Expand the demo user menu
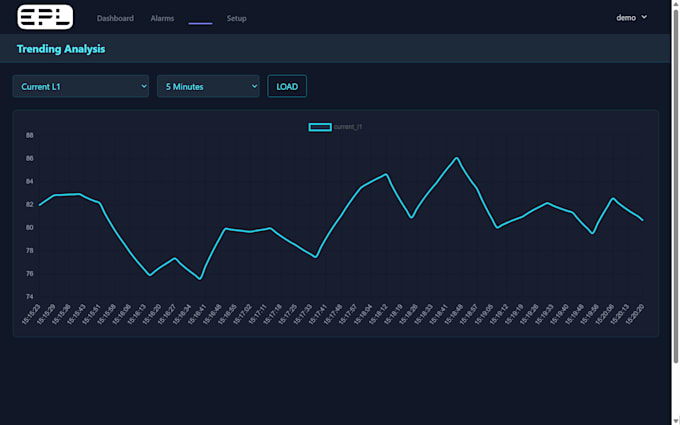Screen dimensions: 680x425 631,17
